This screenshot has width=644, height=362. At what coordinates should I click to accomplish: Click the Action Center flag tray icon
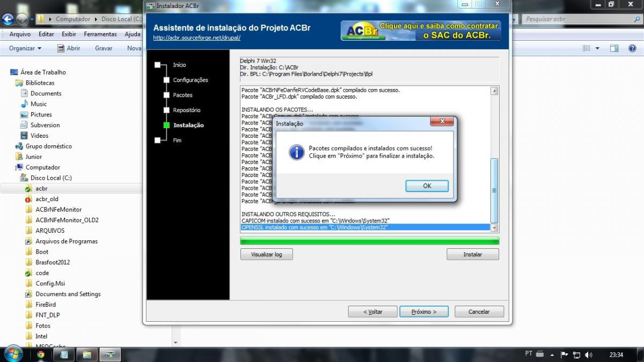point(564,354)
